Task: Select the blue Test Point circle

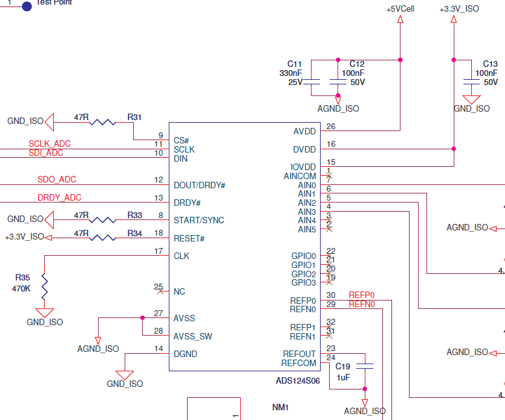Action: [x=27, y=6]
